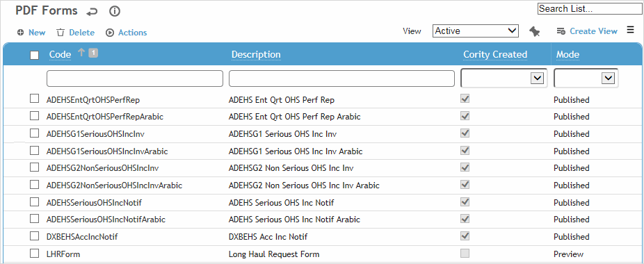Click the code ADEHSG1SeriousOHSIncInvArabic
644x264 pixels.
(x=107, y=151)
